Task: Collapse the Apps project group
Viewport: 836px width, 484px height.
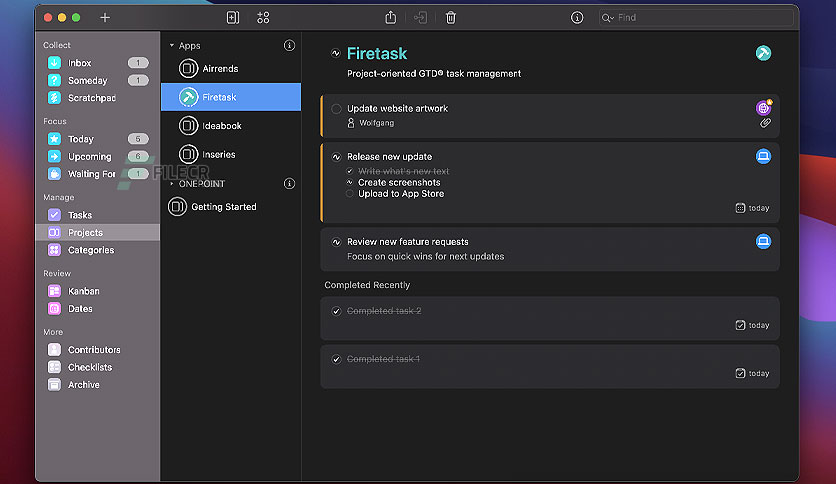Action: (172, 46)
